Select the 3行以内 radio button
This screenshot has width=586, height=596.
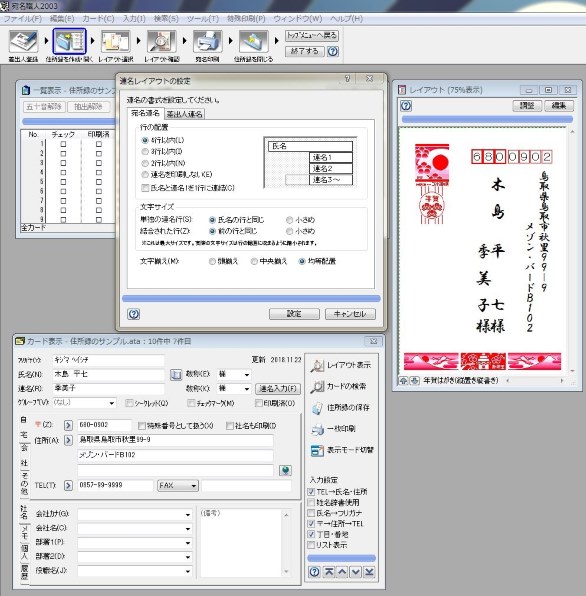pos(145,152)
